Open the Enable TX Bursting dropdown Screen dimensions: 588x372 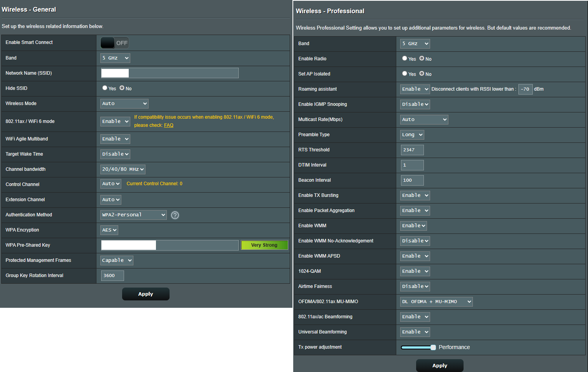pyautogui.click(x=415, y=195)
